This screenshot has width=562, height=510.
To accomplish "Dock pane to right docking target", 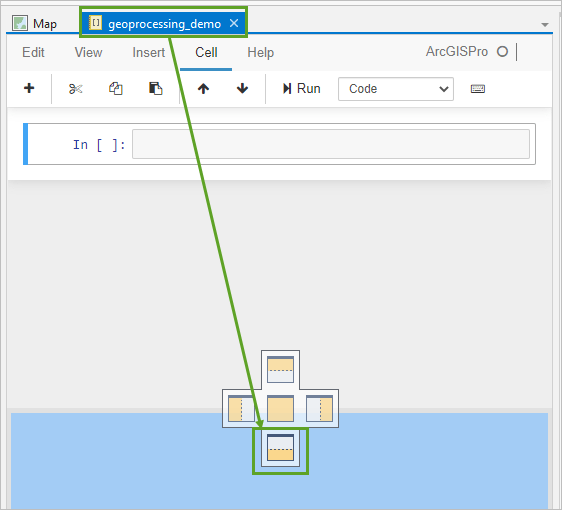I will pos(319,408).
